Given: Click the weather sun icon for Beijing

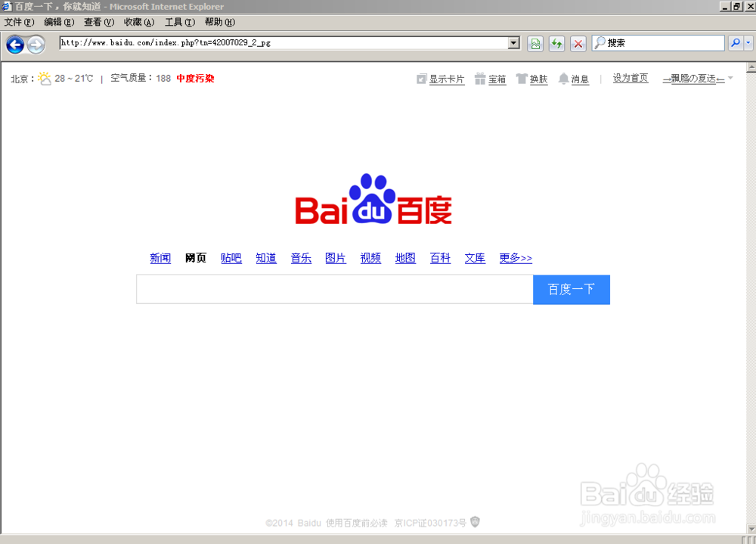Looking at the screenshot, I should coord(45,78).
